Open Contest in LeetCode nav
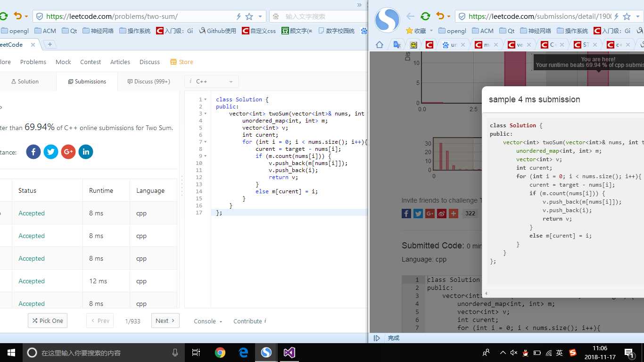 click(91, 62)
